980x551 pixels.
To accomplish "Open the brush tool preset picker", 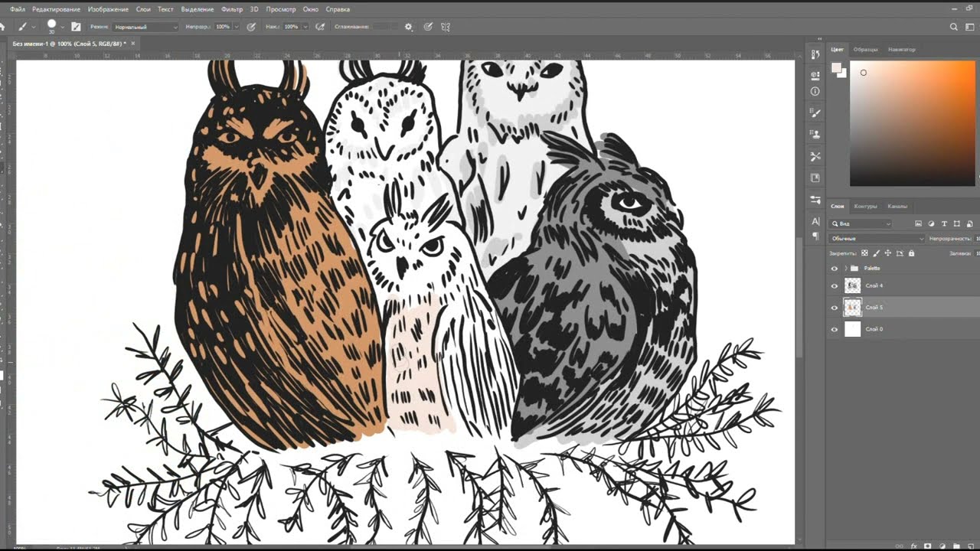I will point(23,26).
